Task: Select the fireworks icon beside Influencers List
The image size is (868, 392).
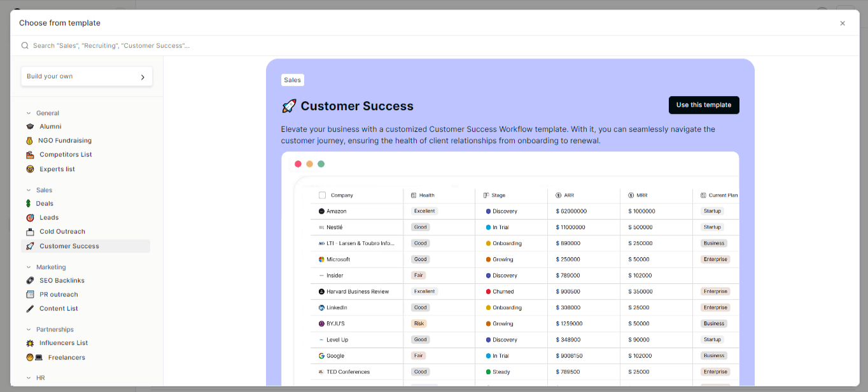Action: pyautogui.click(x=30, y=342)
